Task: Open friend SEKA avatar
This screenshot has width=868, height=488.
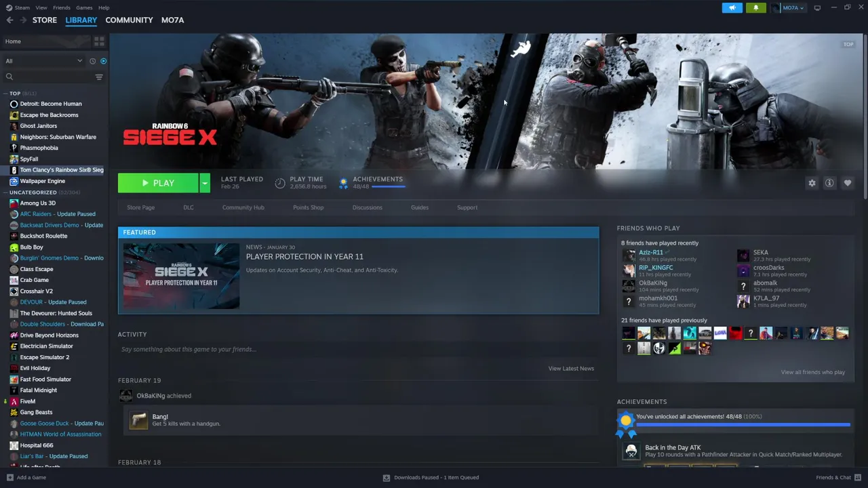Action: tap(743, 256)
